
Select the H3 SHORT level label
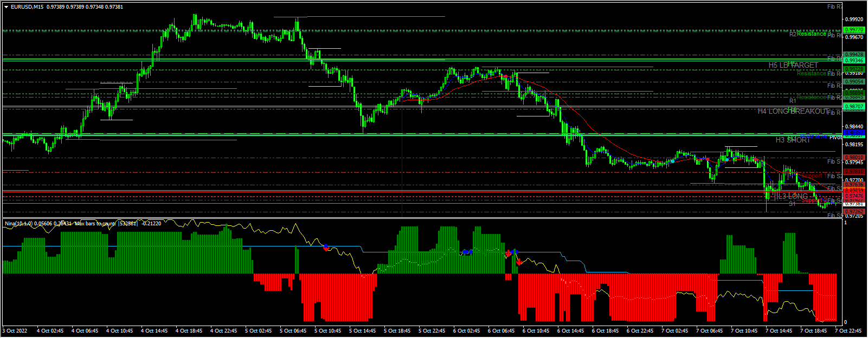[793, 140]
